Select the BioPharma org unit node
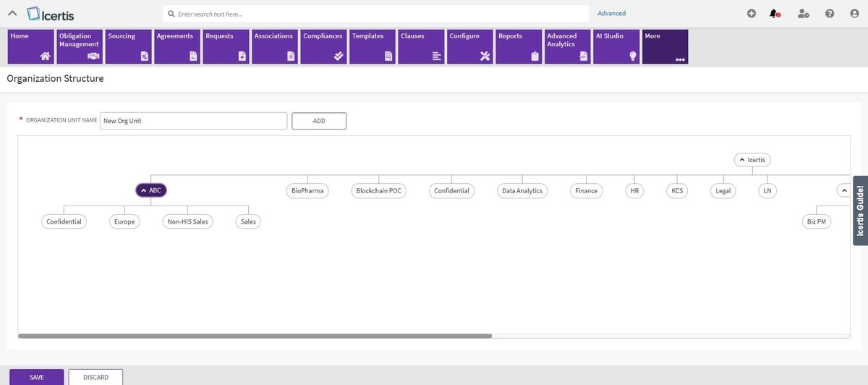This screenshot has height=385, width=868. pos(307,190)
